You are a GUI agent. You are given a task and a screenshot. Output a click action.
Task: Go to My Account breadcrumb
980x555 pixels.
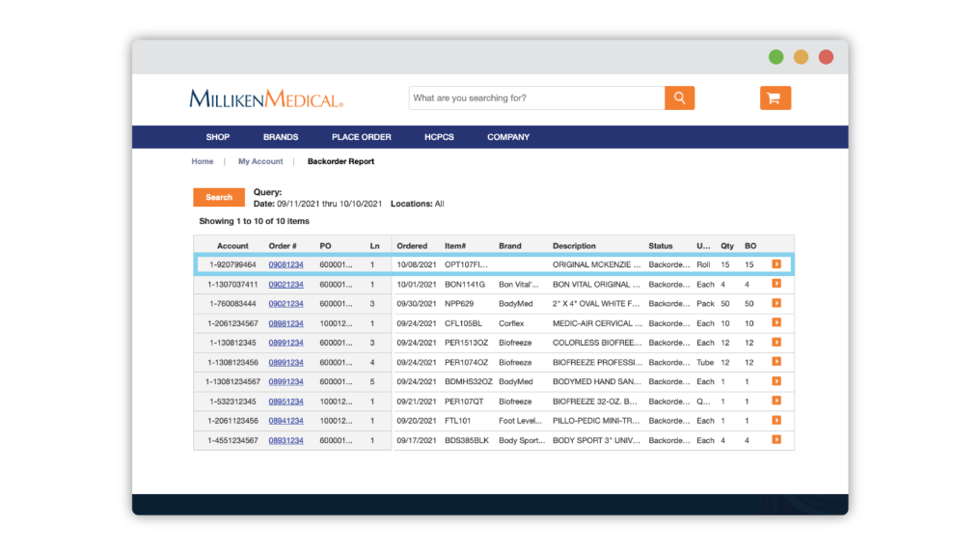(x=260, y=161)
